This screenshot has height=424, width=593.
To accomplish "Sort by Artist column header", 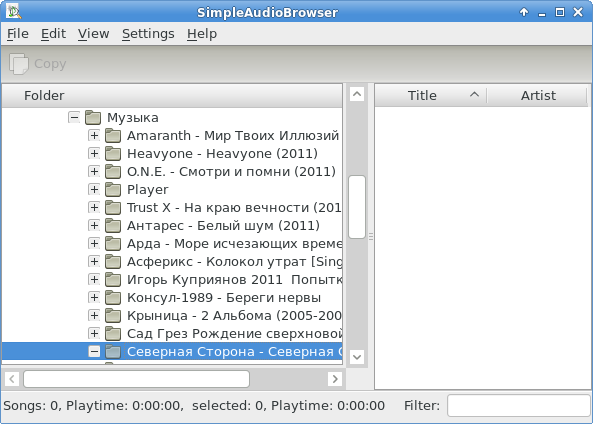I will pos(538,96).
